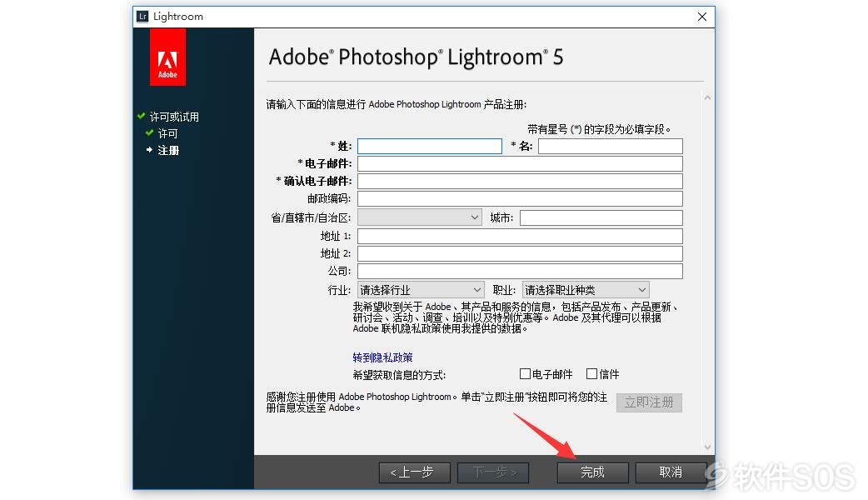
Task: Click the disabled 下一步 button
Action: click(493, 472)
